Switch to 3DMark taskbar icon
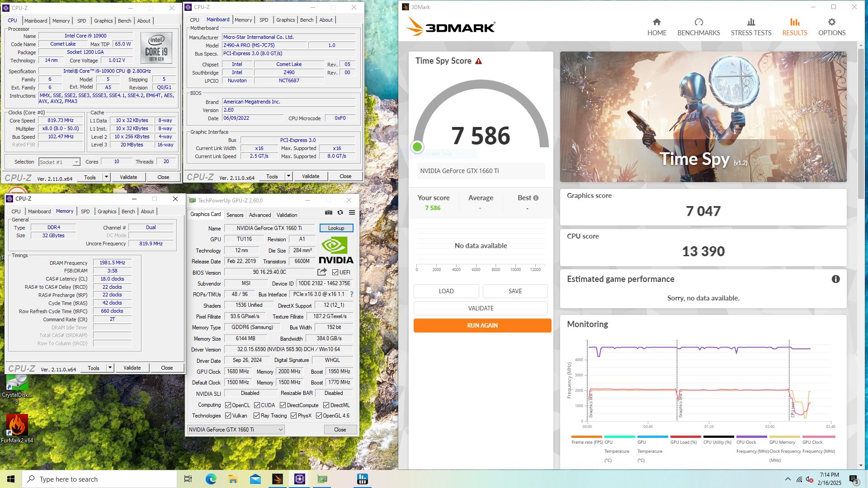Viewport: 868px width, 488px height. 278,479
